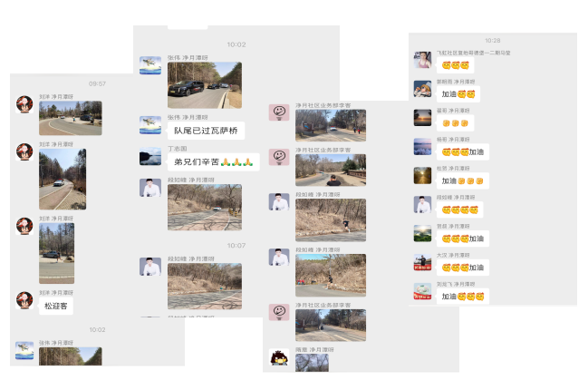588x390 pixels.
Task: Open the red-haired avatar beside 松迎客
Action: [x=24, y=300]
